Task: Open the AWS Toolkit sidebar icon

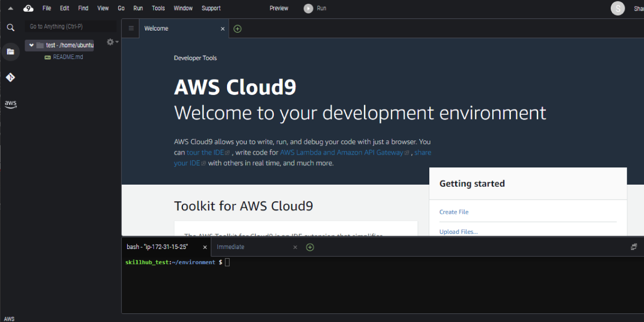Action: [x=10, y=104]
